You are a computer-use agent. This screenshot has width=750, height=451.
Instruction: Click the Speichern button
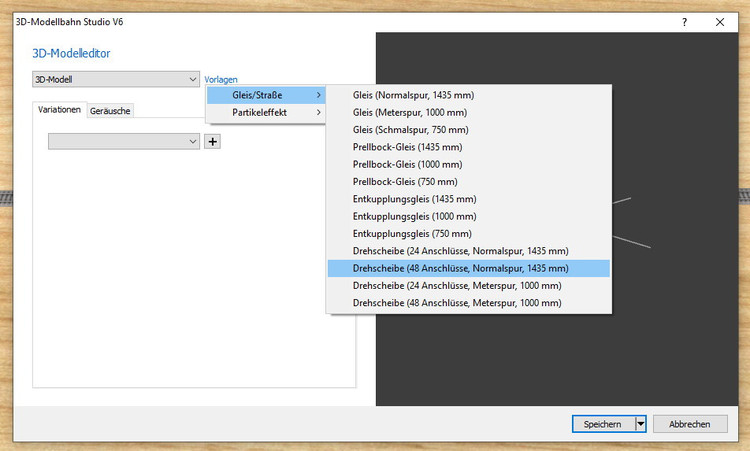(604, 424)
